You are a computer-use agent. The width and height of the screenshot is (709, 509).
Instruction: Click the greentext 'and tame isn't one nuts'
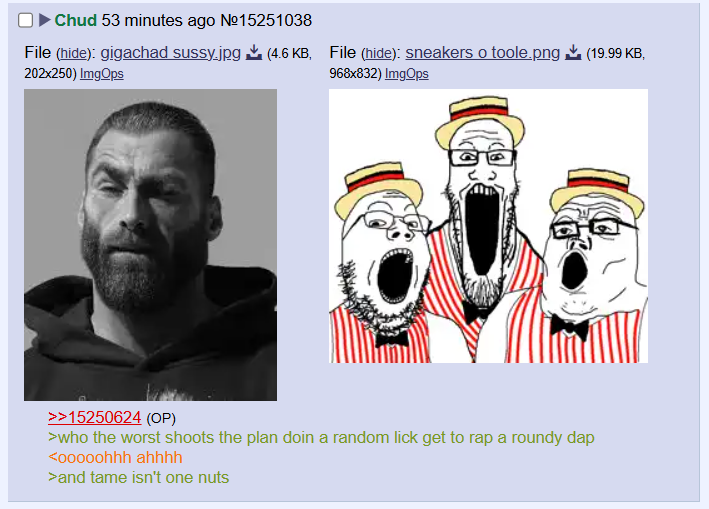[139, 477]
